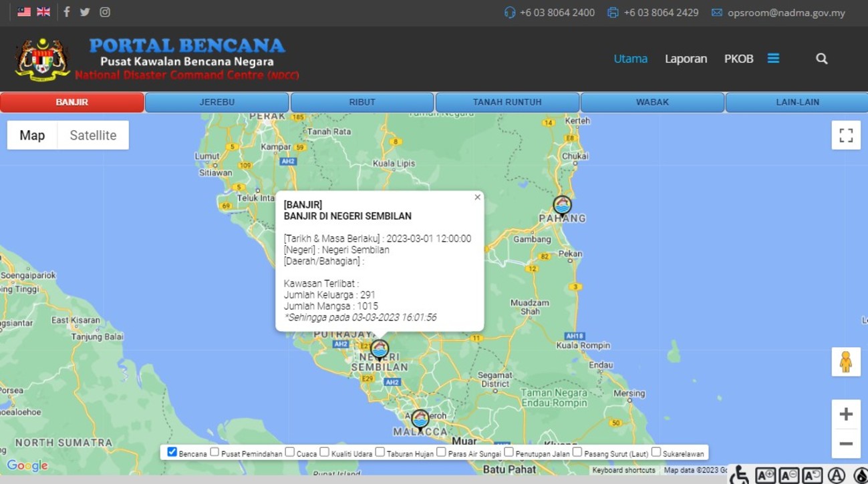The height and width of the screenshot is (484, 868).
Task: Click the Google logo on map
Action: (27, 466)
